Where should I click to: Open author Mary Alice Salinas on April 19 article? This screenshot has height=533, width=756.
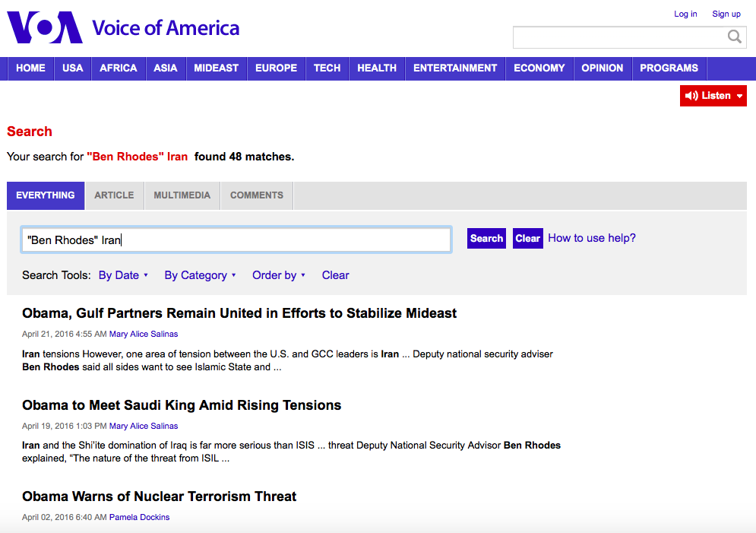143,426
